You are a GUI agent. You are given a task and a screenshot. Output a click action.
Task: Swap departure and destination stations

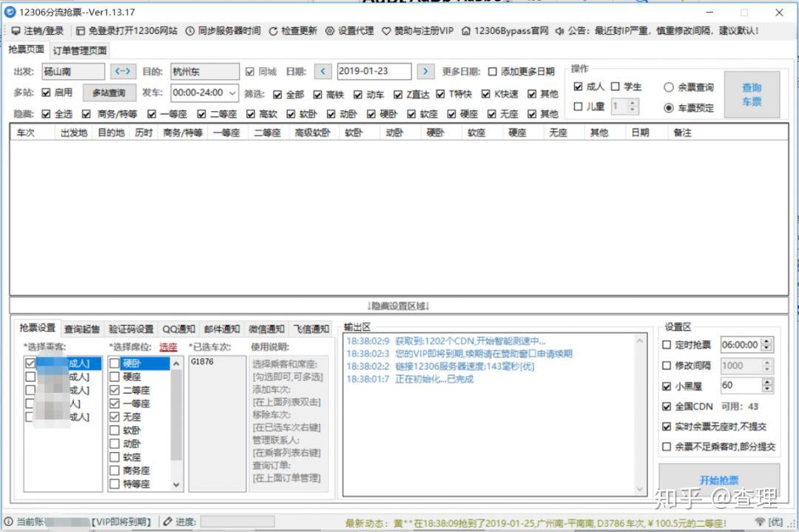point(123,71)
